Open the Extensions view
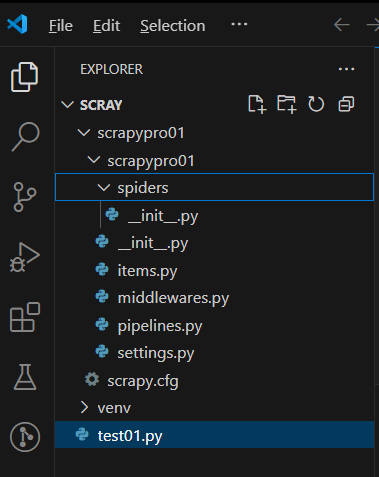This screenshot has width=379, height=477. (x=25, y=317)
